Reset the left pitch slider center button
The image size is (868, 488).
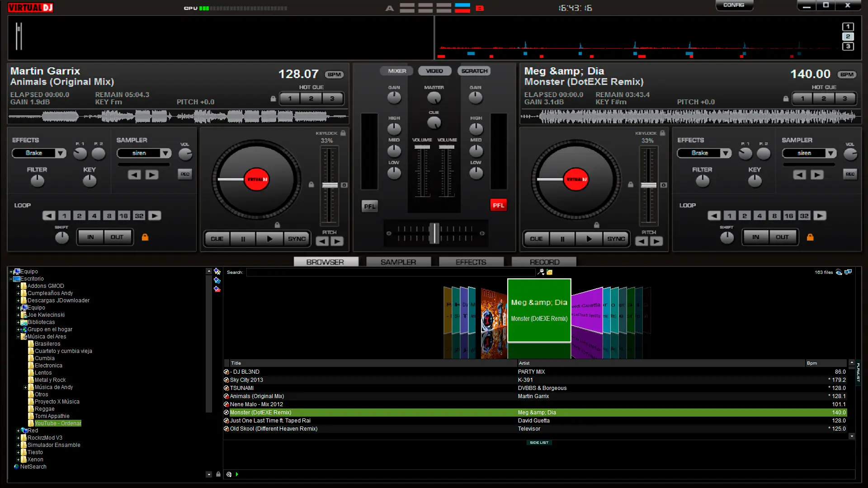[344, 185]
